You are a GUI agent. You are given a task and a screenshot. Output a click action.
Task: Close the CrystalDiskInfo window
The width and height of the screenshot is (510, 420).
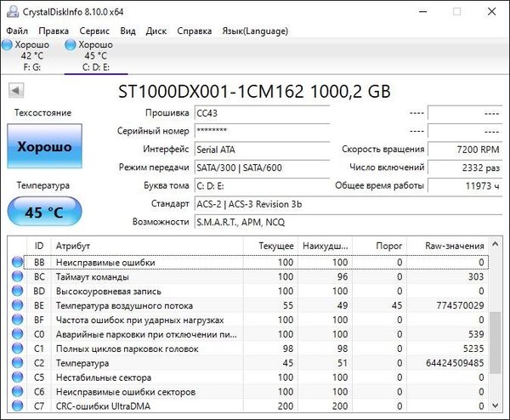coord(492,12)
